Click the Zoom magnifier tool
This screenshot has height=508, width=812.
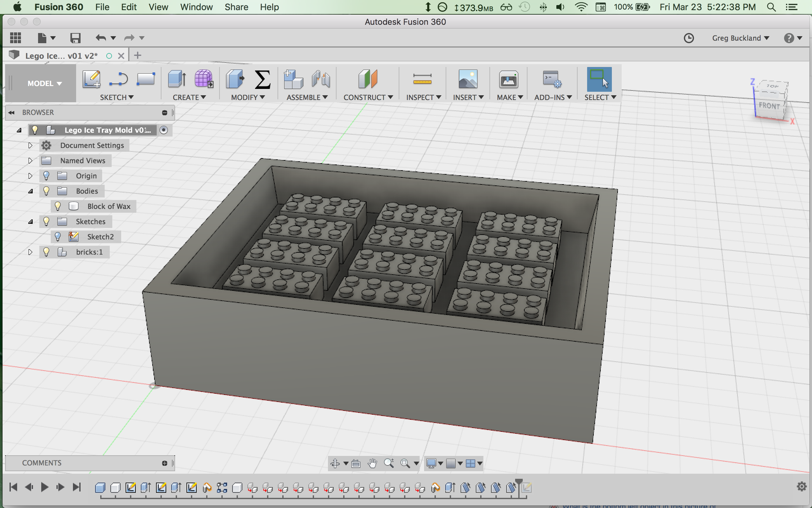point(389,463)
